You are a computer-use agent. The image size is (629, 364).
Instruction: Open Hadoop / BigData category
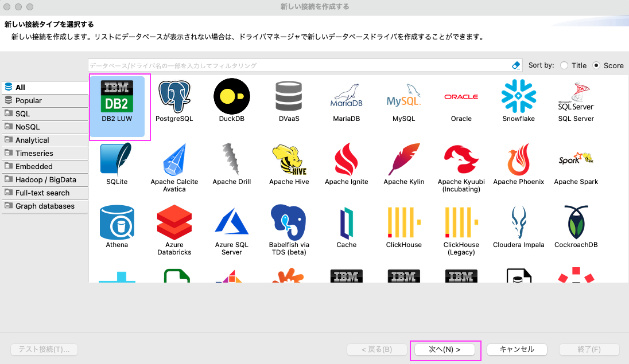tap(45, 180)
